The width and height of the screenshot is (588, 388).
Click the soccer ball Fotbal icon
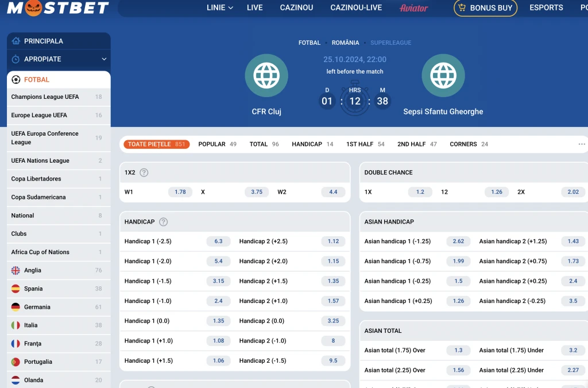16,80
